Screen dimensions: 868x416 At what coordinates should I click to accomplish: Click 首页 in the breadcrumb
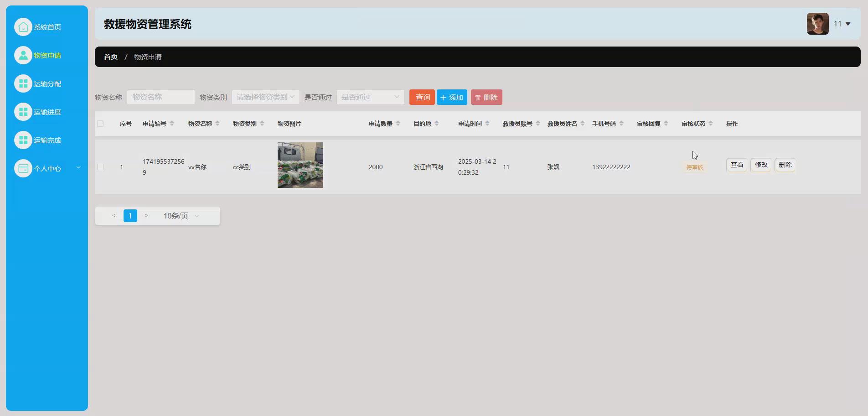point(111,57)
